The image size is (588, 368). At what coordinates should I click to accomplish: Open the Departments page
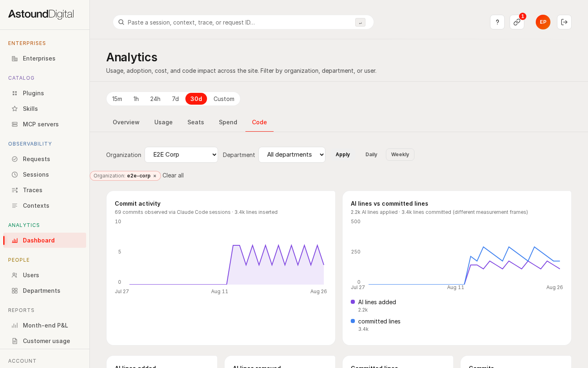[45, 291]
